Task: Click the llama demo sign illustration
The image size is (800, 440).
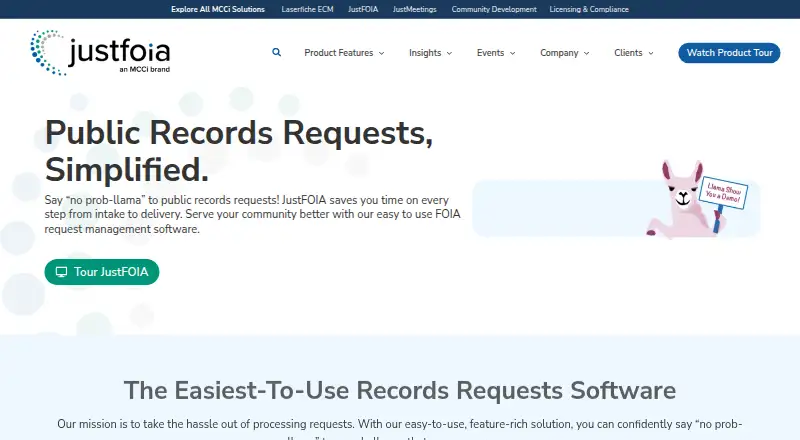Action: 723,193
